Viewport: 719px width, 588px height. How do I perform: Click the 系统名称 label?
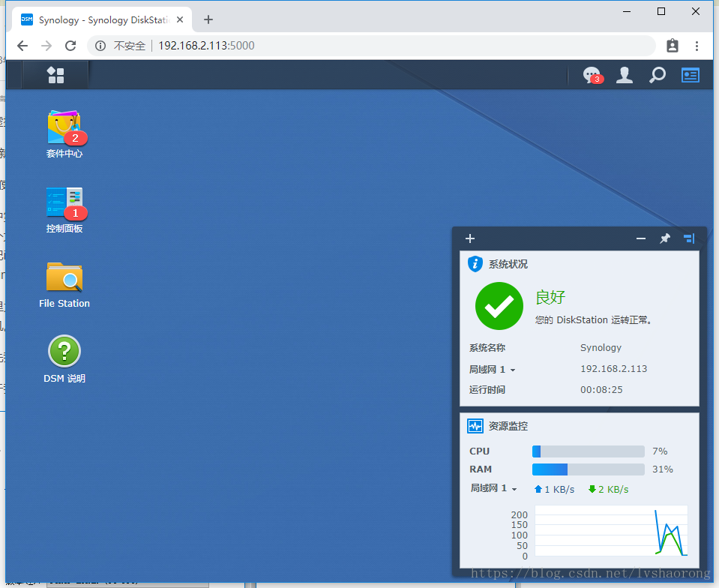487,348
